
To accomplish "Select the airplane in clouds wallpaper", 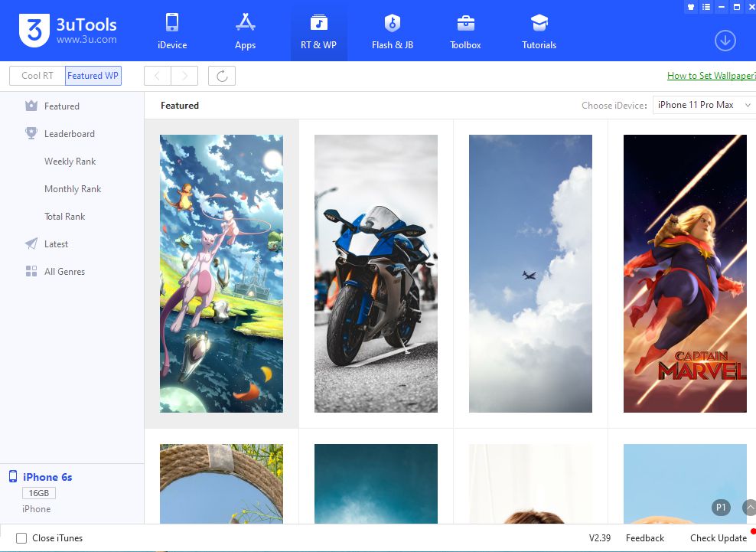I will click(x=530, y=273).
